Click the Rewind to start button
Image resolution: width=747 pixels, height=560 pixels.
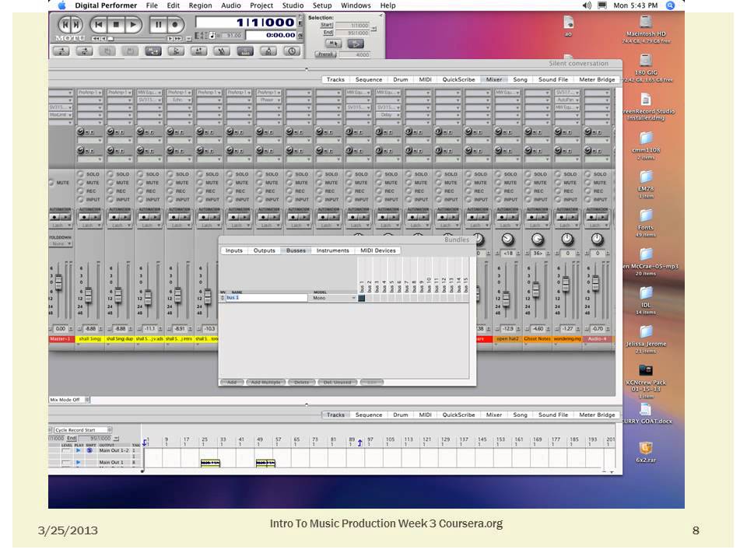99,24
